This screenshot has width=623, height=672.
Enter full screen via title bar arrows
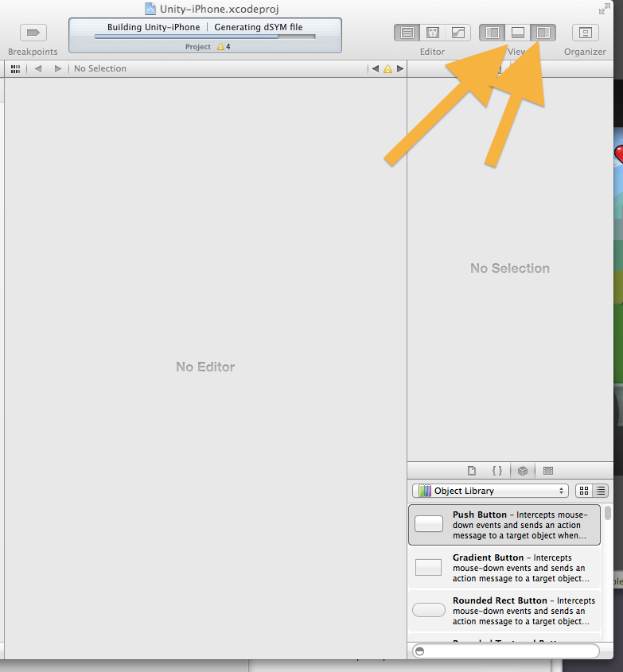click(605, 9)
